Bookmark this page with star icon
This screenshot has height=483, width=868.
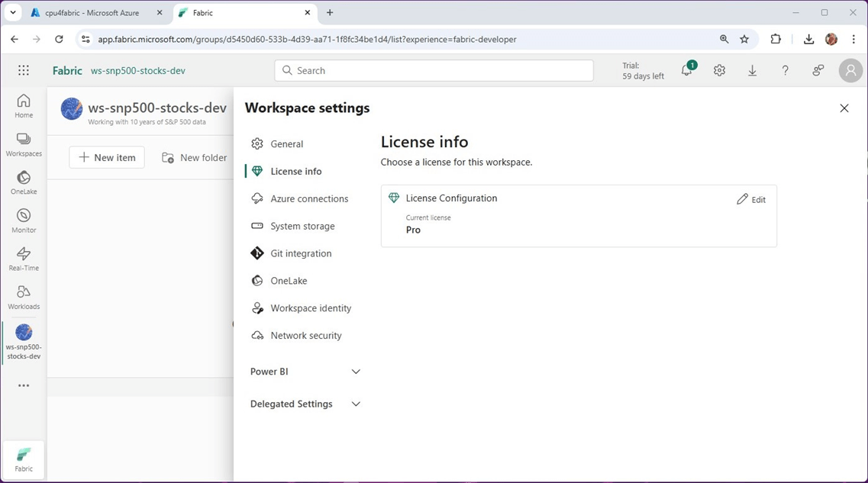744,39
